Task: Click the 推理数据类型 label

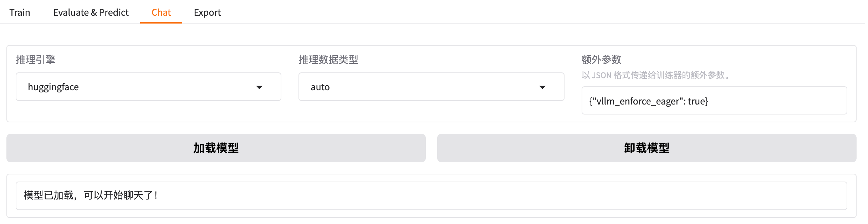Action: coord(329,60)
